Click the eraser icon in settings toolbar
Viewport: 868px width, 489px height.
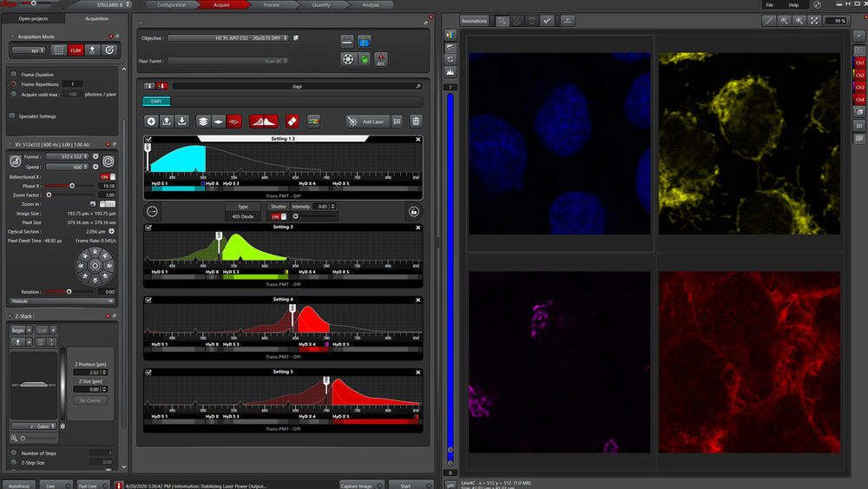click(292, 122)
